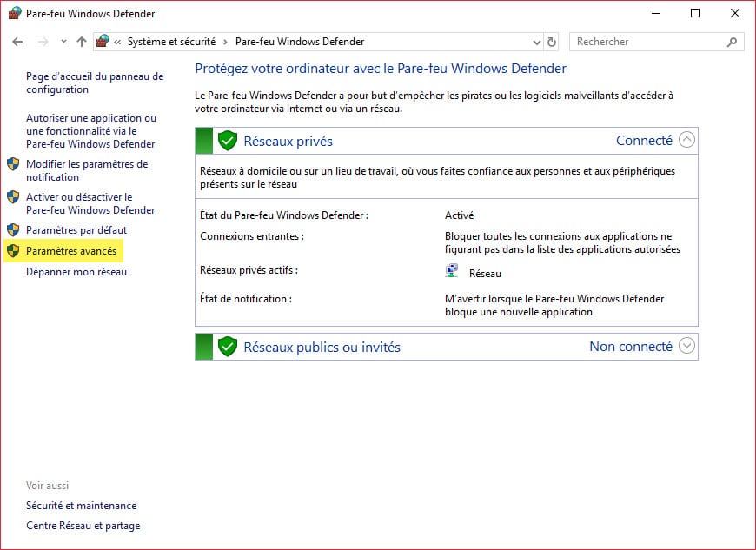Close the Pare-feu Windows Defender window

(735, 14)
